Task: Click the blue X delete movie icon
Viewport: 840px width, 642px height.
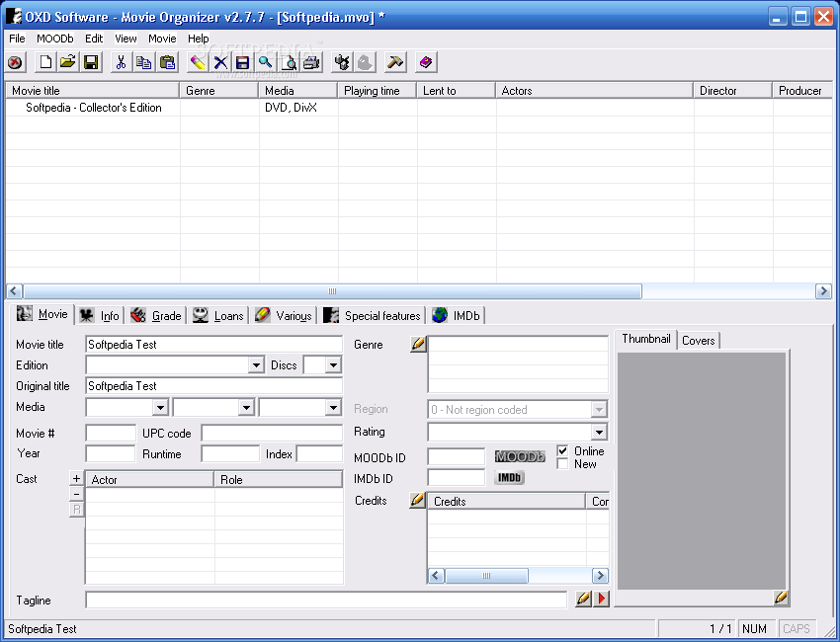Action: click(220, 62)
